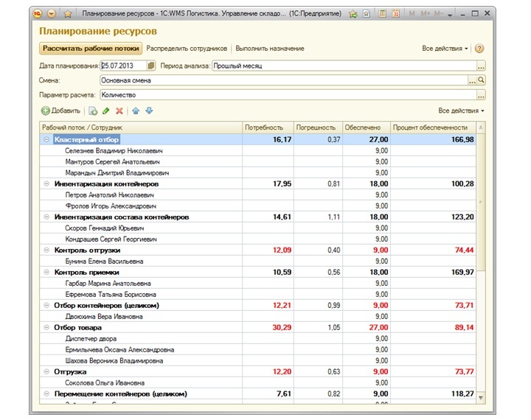Click the M- memory button in title bar
The height and width of the screenshot is (420, 531).
[x=439, y=13]
